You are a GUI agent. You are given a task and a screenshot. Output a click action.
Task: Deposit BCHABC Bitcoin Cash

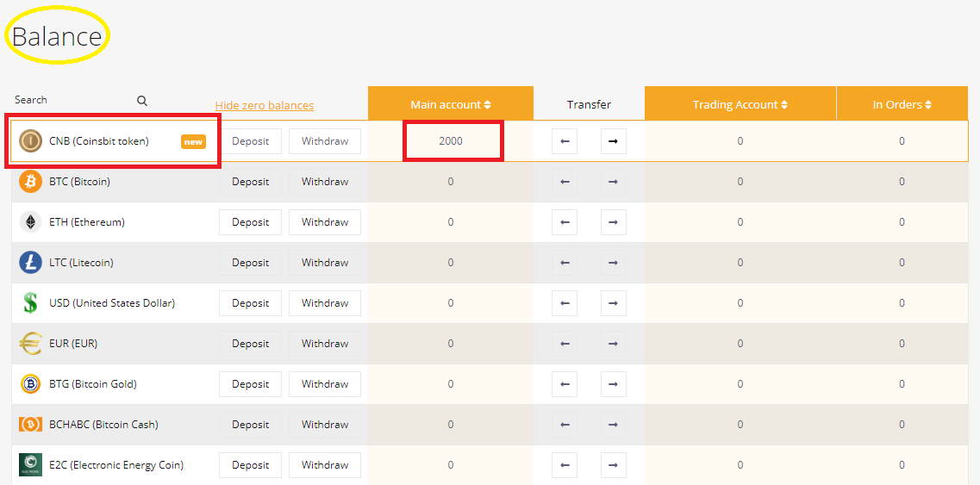[x=250, y=425]
